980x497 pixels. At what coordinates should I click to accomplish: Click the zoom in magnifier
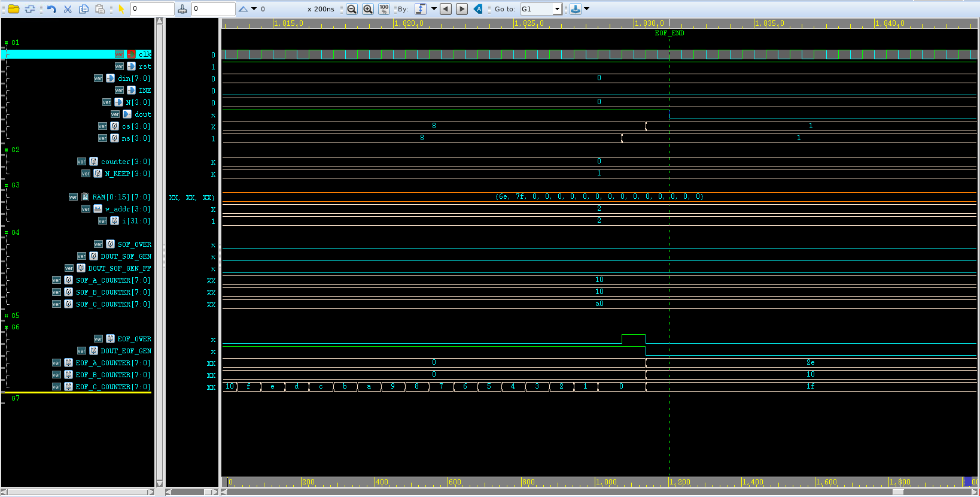click(368, 9)
